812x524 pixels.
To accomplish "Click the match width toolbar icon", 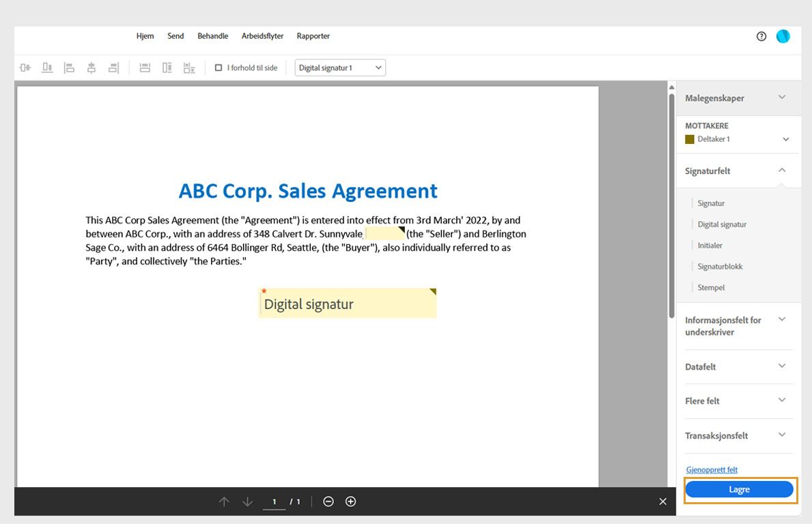I will point(145,68).
